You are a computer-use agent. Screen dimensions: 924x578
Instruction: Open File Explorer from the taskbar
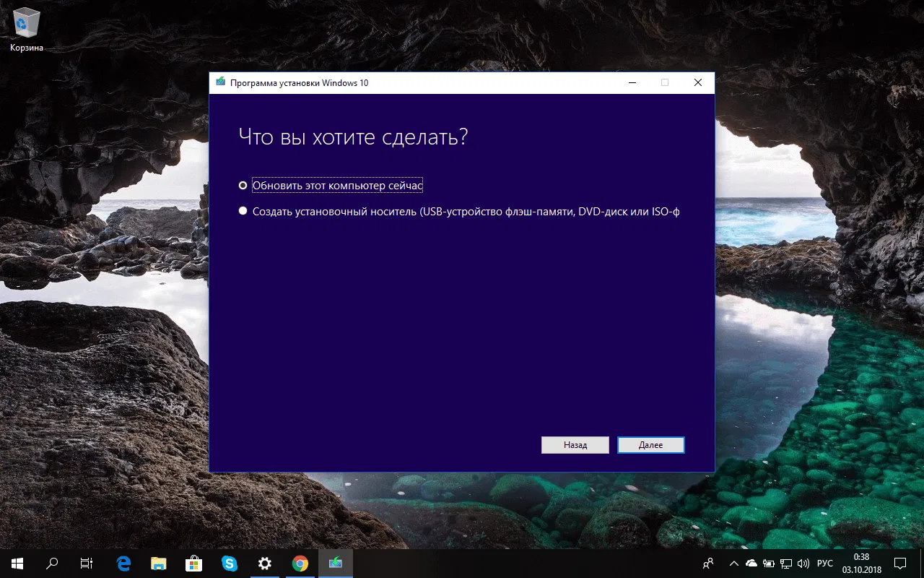coord(159,564)
